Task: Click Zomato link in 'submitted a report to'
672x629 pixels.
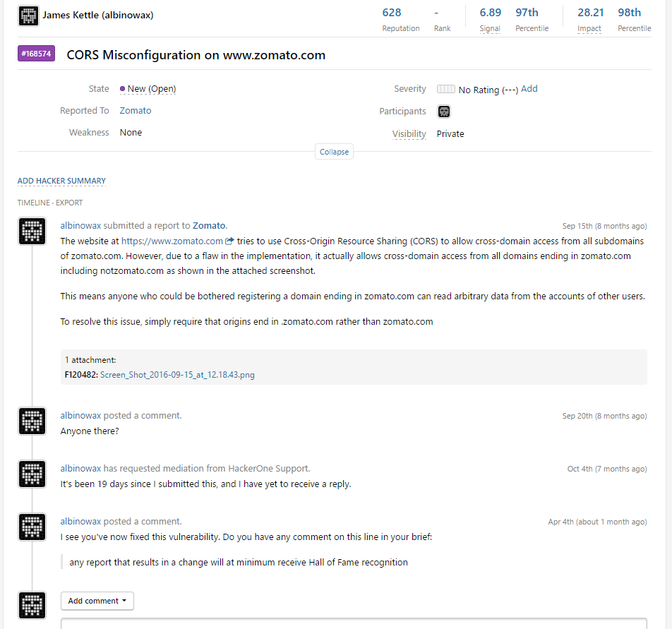Action: [x=209, y=226]
